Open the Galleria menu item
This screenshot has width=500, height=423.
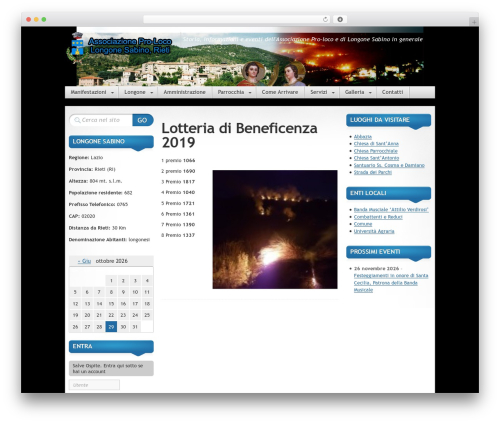point(354,92)
